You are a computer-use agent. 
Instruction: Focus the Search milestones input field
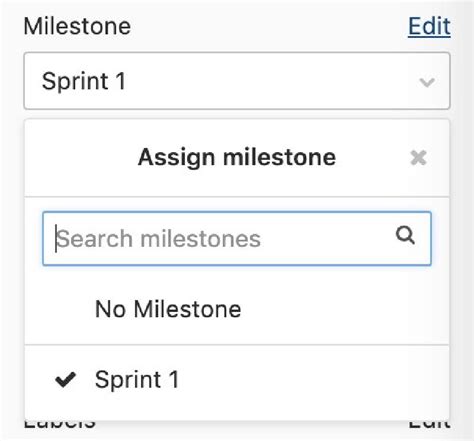click(237, 239)
